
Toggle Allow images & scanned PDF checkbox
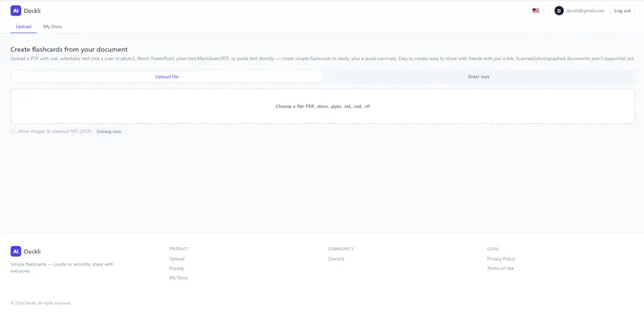click(x=13, y=131)
